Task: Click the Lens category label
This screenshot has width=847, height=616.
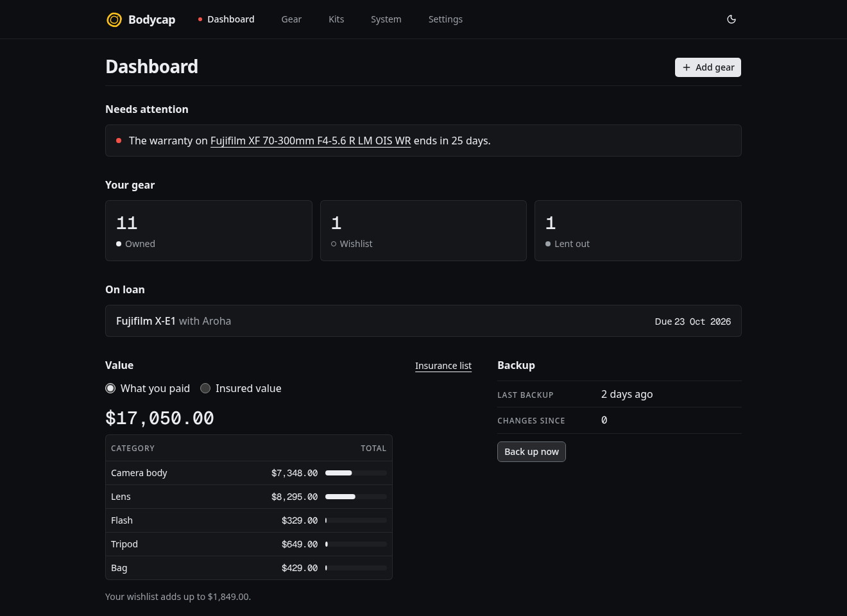Action: (121, 497)
